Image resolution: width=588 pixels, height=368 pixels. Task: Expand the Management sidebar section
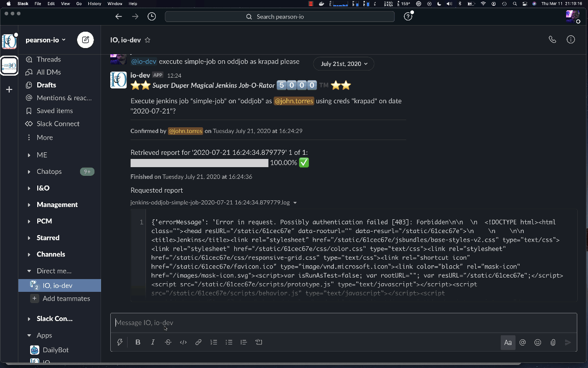29,204
